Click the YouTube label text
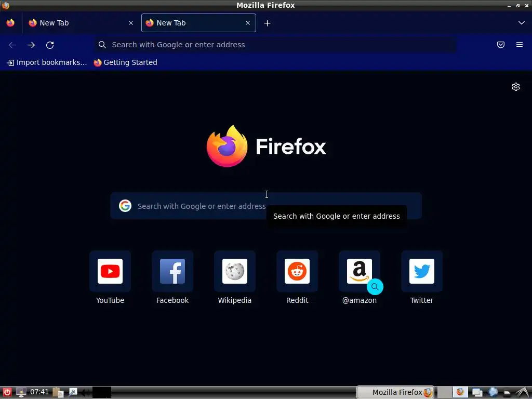532x399 pixels. 110,300
